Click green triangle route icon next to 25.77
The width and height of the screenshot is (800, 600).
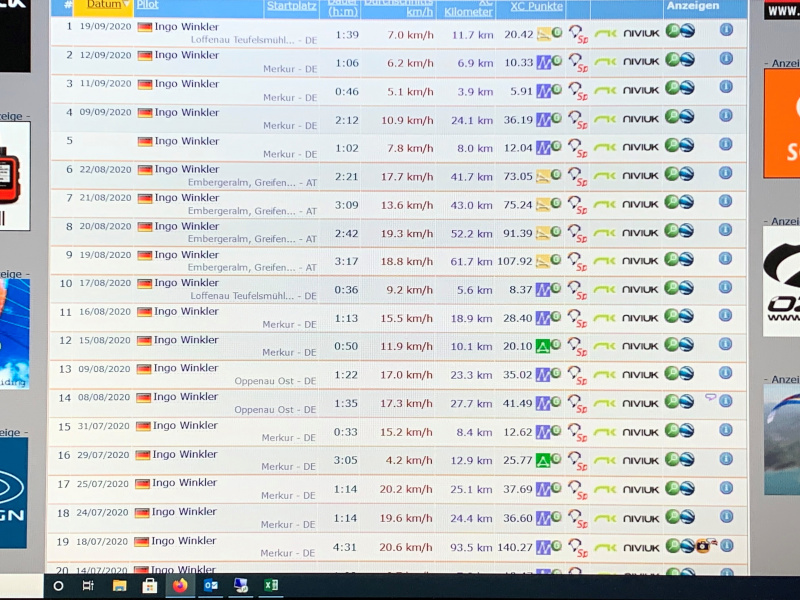tap(542, 461)
